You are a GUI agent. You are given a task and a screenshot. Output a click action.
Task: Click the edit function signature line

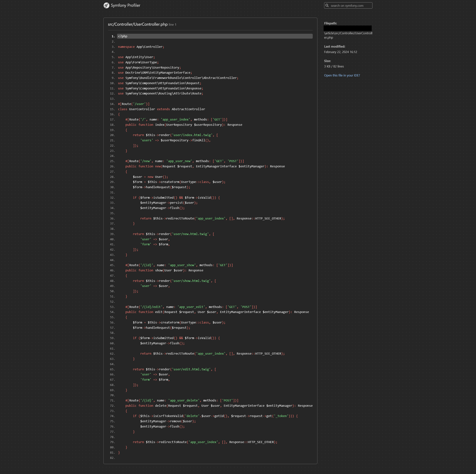(x=217, y=312)
